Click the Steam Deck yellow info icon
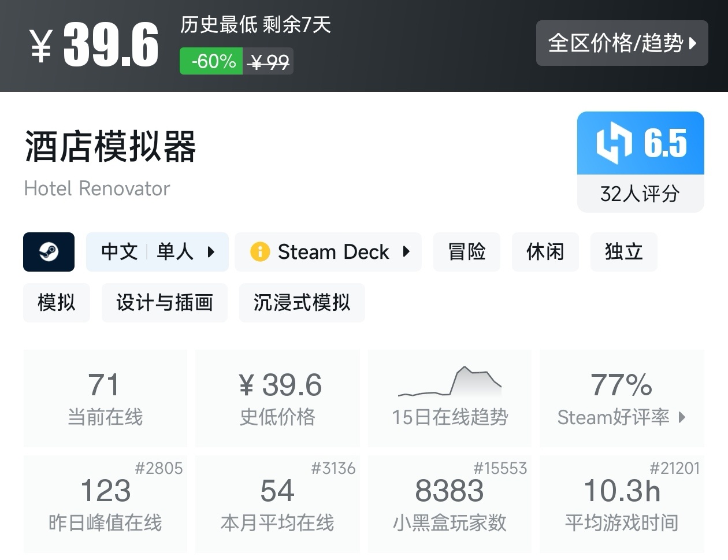This screenshot has width=728, height=560. pos(260,252)
